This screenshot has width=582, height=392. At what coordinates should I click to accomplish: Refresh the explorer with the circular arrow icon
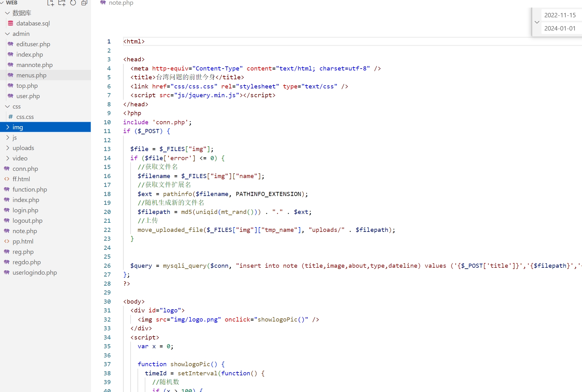(73, 3)
